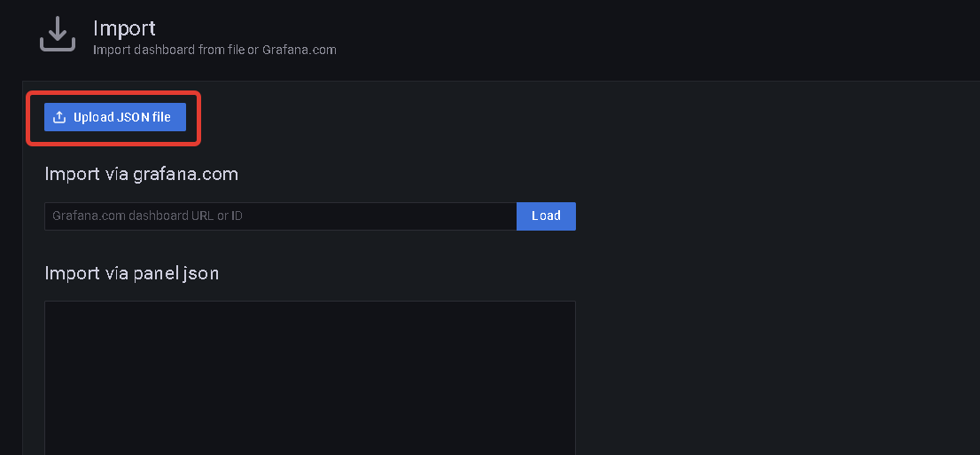This screenshot has height=455, width=980.
Task: Click the 'Import via grafana.com' heading
Action: click(141, 174)
